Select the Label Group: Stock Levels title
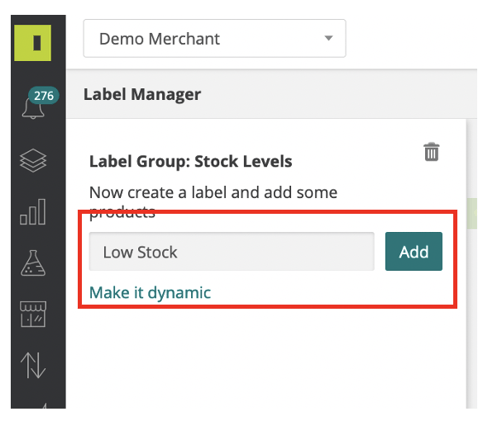 pyautogui.click(x=191, y=162)
